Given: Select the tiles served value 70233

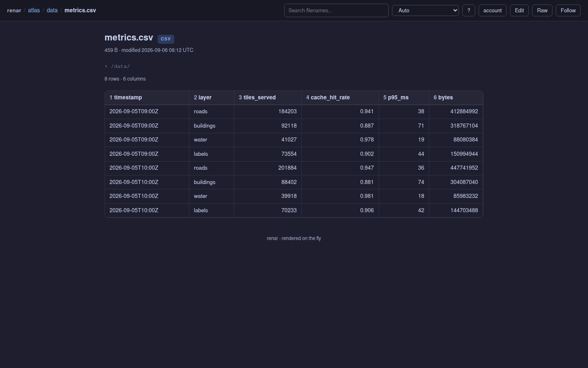Looking at the screenshot, I should (x=289, y=211).
